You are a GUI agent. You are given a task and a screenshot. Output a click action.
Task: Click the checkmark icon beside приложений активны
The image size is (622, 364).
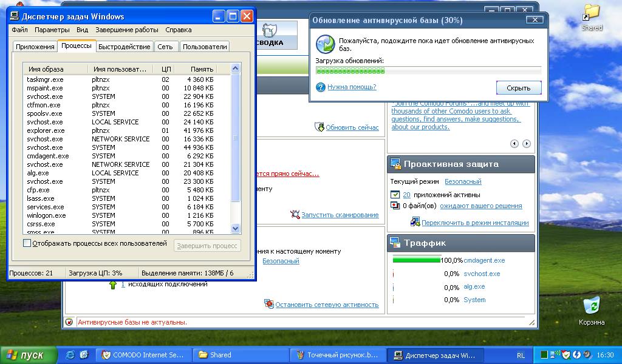pyautogui.click(x=395, y=195)
